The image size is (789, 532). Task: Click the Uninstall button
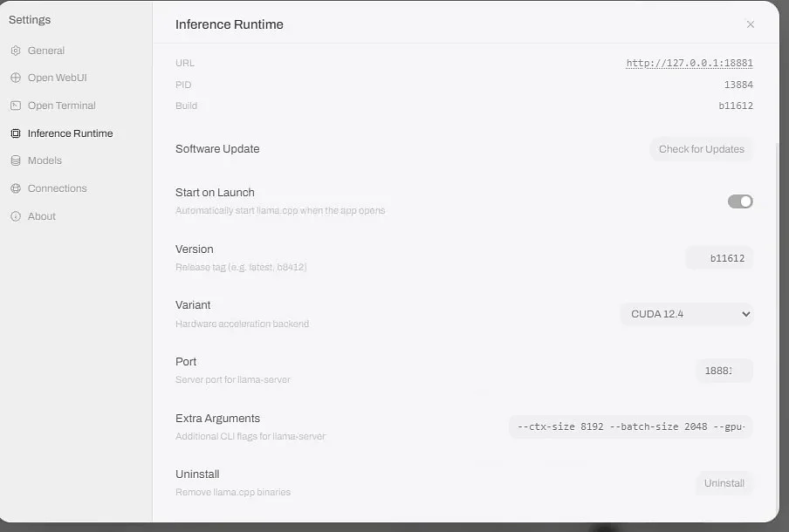[724, 483]
